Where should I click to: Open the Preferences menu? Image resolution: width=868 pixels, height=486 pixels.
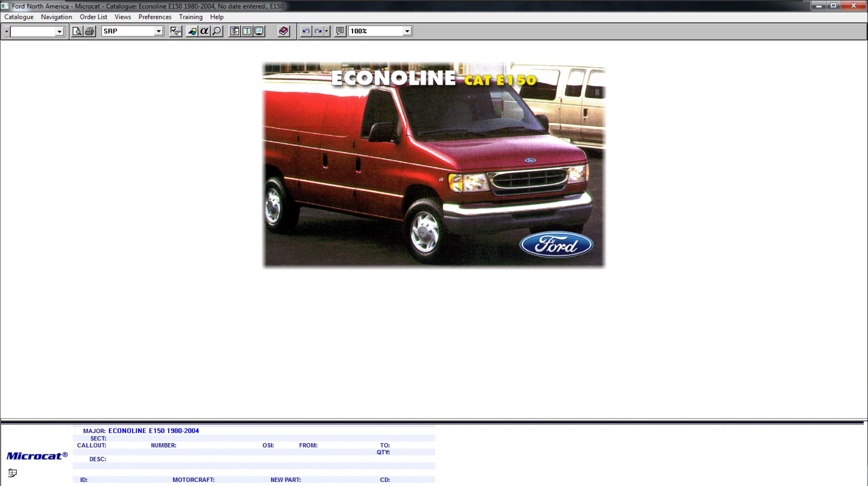[155, 17]
